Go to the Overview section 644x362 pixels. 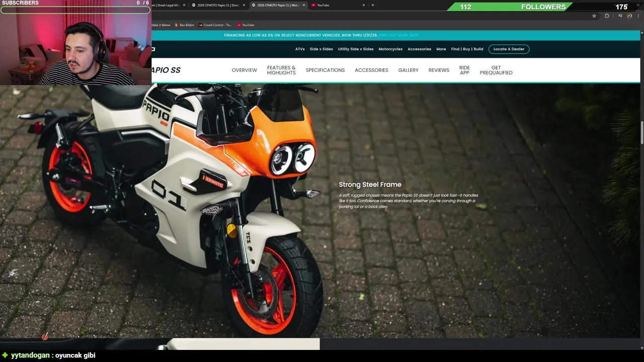244,70
